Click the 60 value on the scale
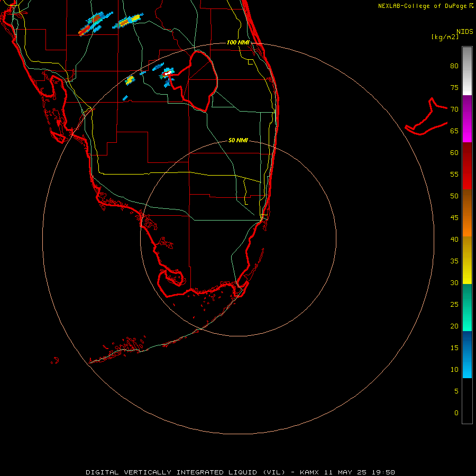476x476 pixels. (x=454, y=153)
